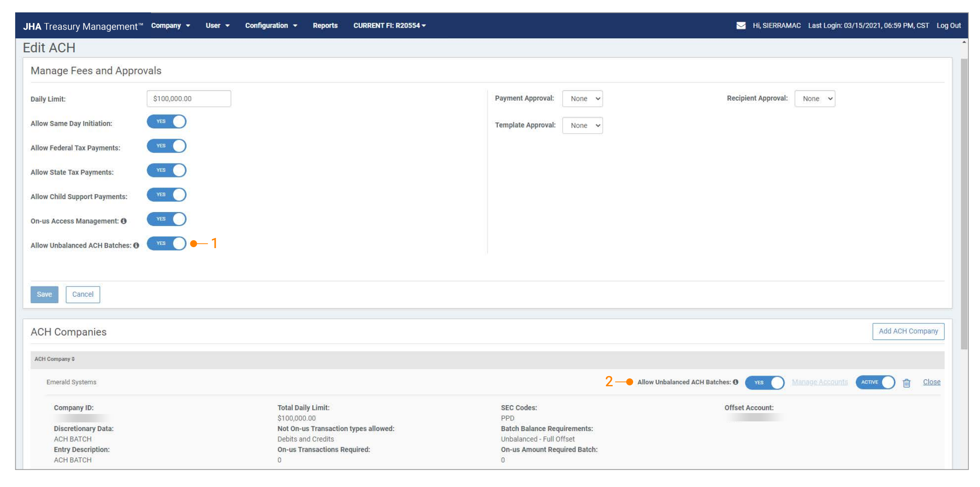
Task: Click info icon in Emerald Systems row
Action: [x=736, y=382]
